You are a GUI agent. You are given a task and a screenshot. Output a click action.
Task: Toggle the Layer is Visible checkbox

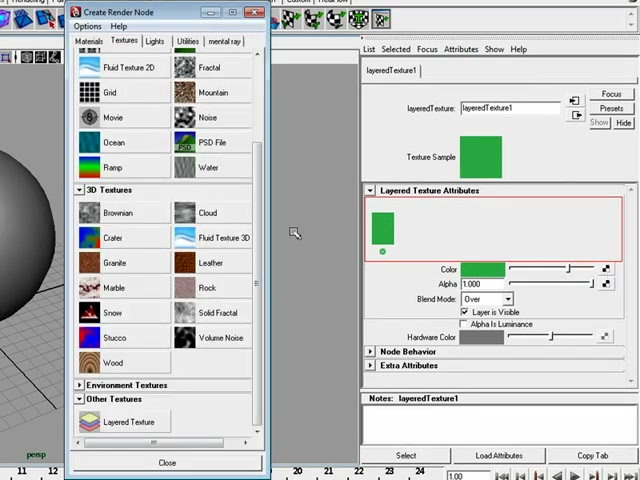point(464,312)
